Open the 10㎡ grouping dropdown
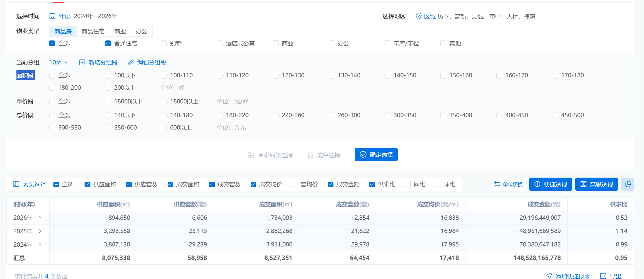Viewport: 644px width, 279px height. (58, 62)
